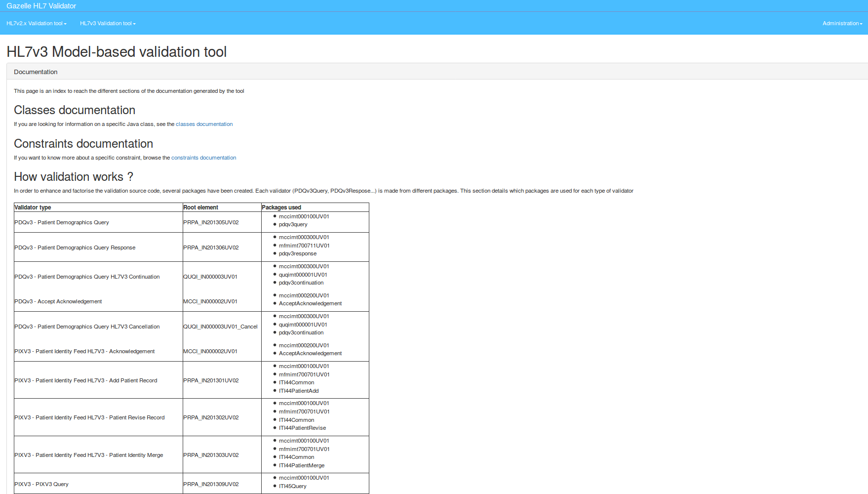Open the HL7v2.x Validation tool dropdown
Screen dimensions: 868x494
coord(36,23)
